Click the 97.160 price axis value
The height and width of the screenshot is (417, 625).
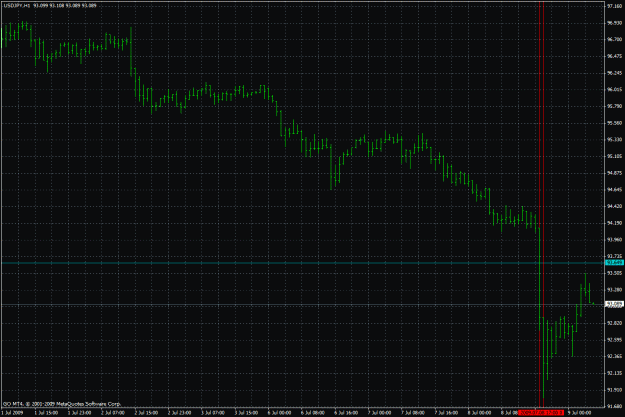click(x=614, y=6)
